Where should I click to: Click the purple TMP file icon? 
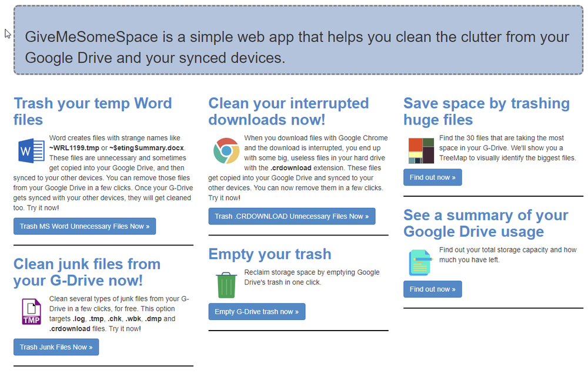32,311
